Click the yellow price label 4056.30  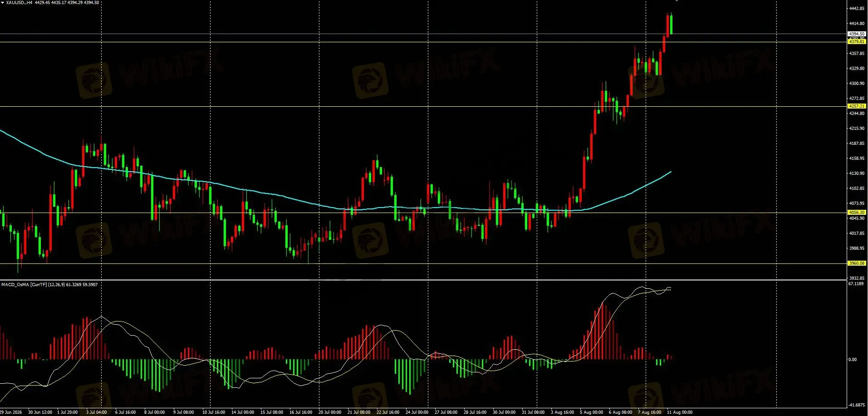[x=857, y=213]
